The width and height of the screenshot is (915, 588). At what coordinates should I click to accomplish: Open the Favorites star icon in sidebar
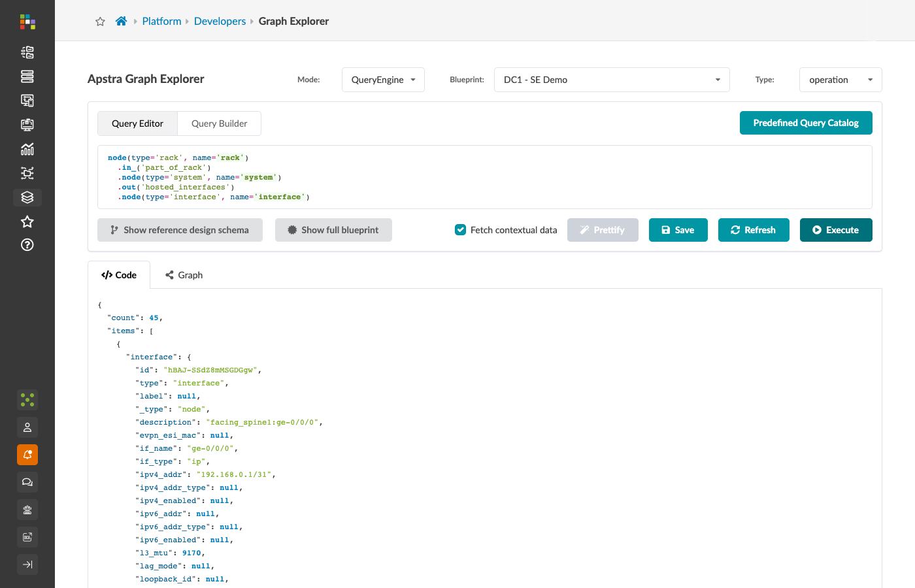click(27, 221)
